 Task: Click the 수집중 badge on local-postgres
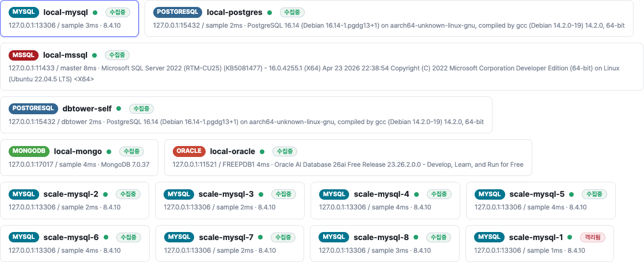click(x=293, y=12)
